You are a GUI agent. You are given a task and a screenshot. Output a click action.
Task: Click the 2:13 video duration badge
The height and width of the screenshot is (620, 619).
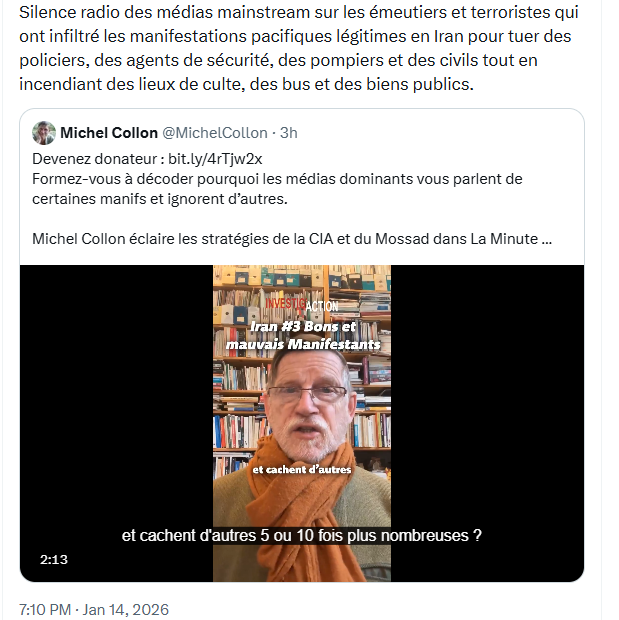[x=54, y=560]
